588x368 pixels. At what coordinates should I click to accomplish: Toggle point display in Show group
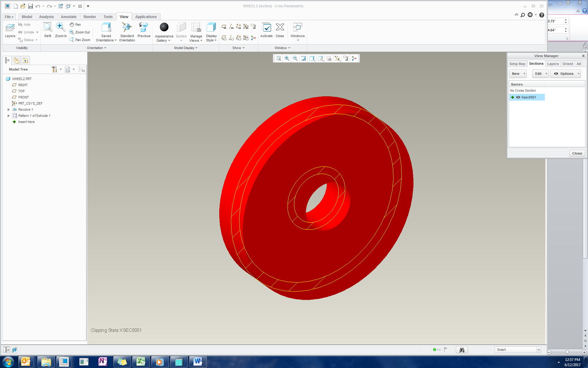pos(239,27)
